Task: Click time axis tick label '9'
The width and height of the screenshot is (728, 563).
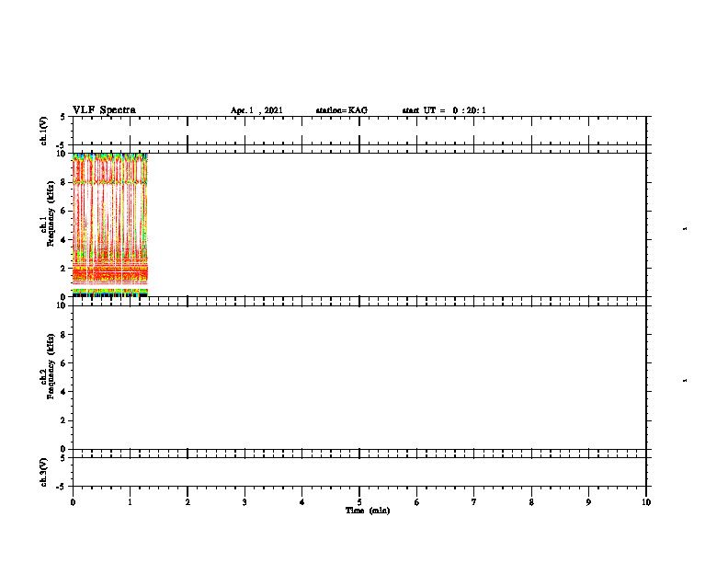Action: [x=588, y=502]
